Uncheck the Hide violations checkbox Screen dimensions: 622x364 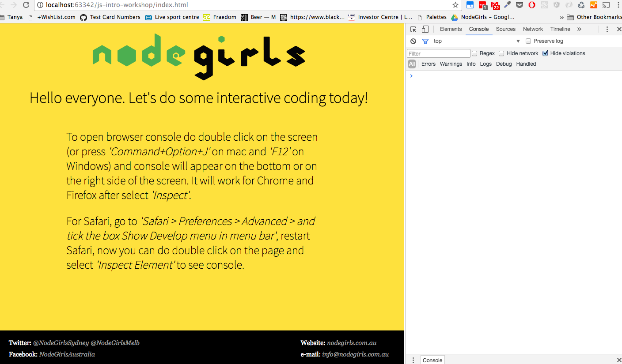coord(545,53)
